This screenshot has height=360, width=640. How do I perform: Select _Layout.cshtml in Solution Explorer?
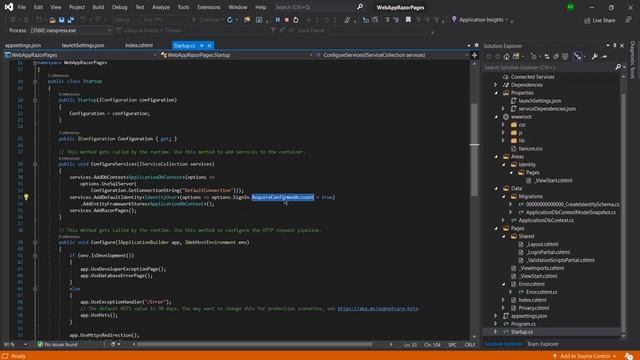point(542,244)
